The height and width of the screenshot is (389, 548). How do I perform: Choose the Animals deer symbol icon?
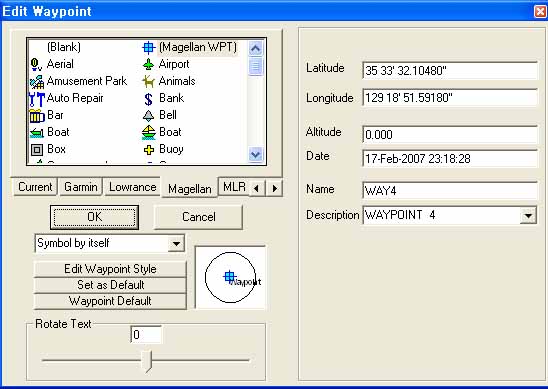149,81
